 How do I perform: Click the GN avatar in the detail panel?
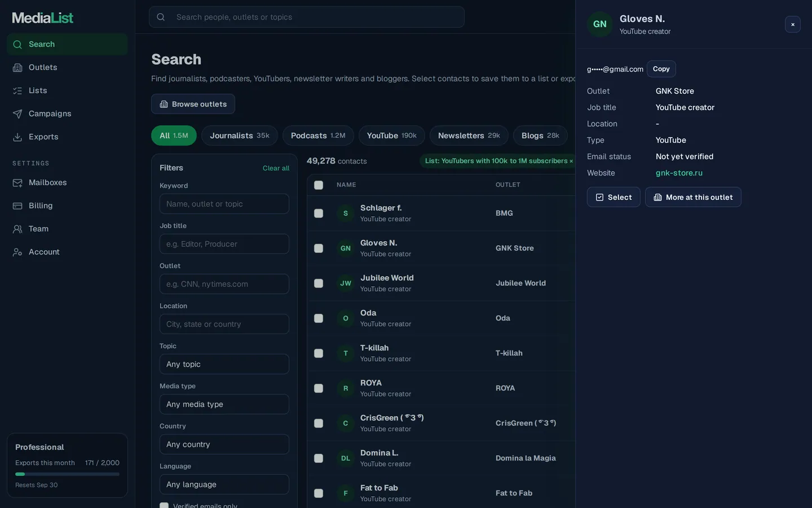point(600,24)
